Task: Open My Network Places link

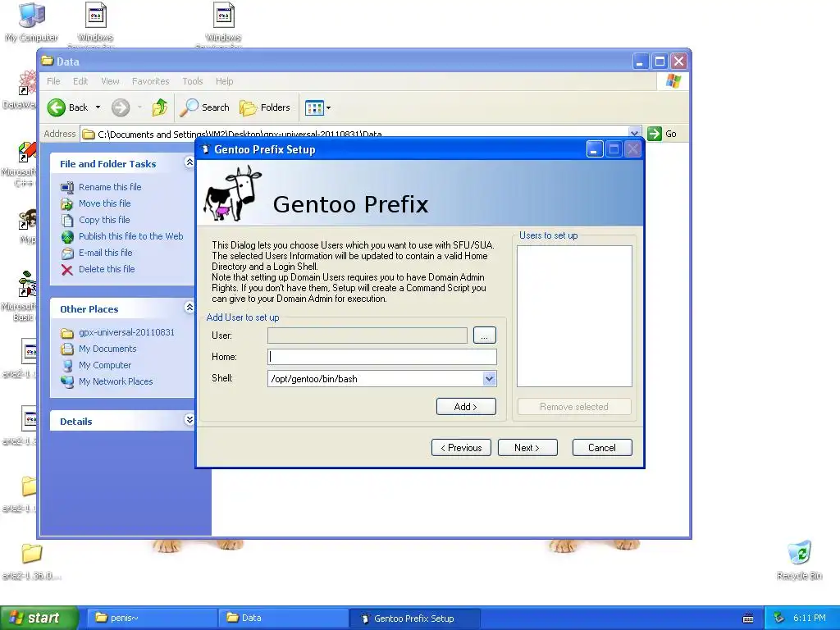Action: pos(116,381)
